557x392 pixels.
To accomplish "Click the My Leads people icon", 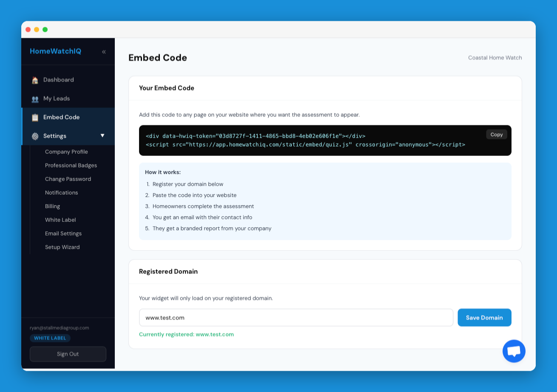I will (x=35, y=99).
